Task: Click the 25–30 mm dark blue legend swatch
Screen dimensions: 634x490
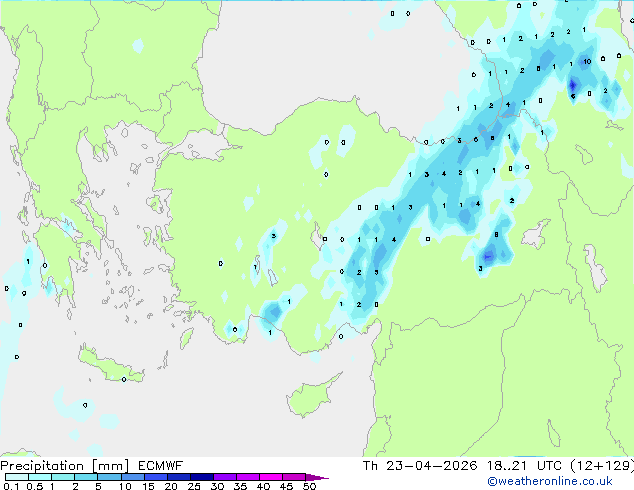Action: point(201,477)
